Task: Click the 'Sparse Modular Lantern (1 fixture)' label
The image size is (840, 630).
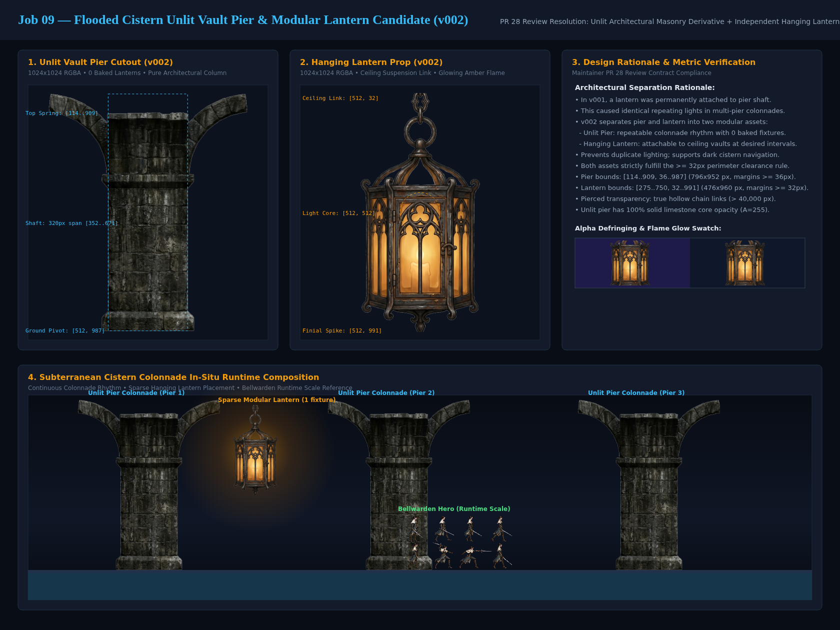Action: point(276,400)
